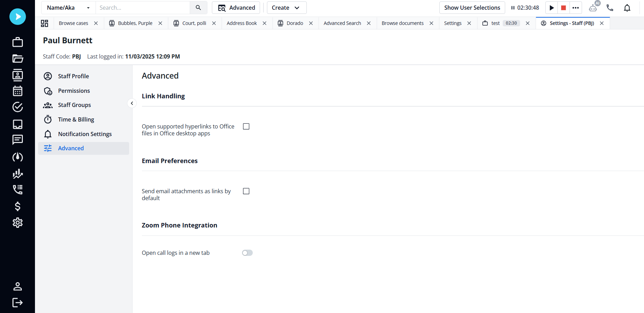Expand the Create dropdown menu
Image resolution: width=644 pixels, height=313 pixels.
(286, 8)
